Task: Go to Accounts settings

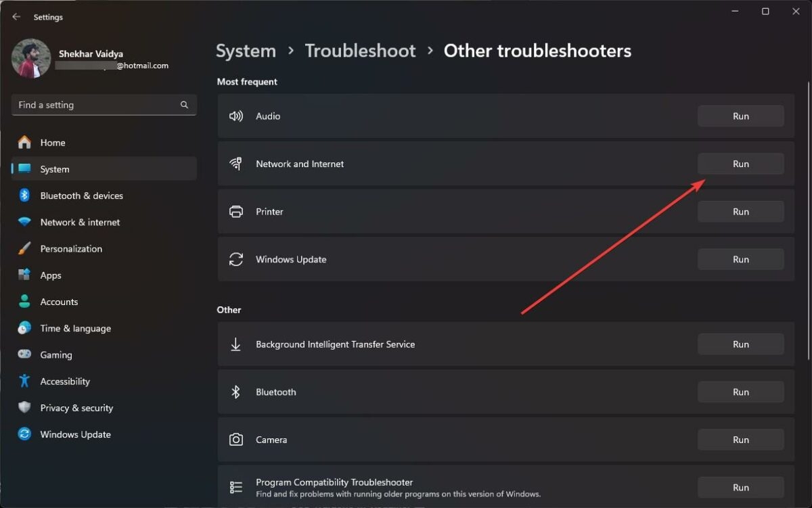Action: click(x=59, y=302)
